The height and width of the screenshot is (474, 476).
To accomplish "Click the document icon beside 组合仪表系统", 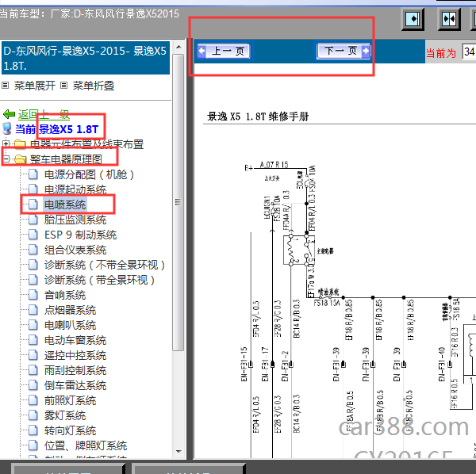I will pyautogui.click(x=33, y=250).
